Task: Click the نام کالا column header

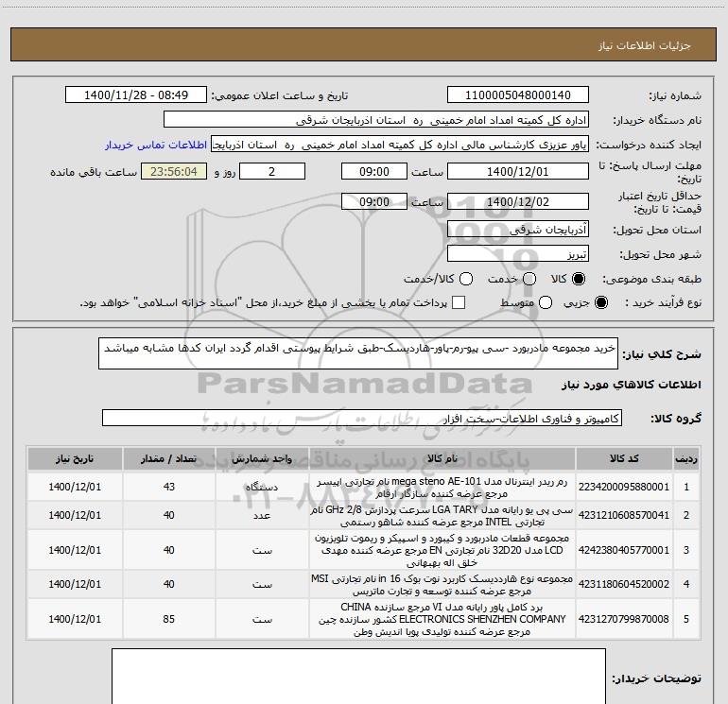Action: [x=442, y=459]
